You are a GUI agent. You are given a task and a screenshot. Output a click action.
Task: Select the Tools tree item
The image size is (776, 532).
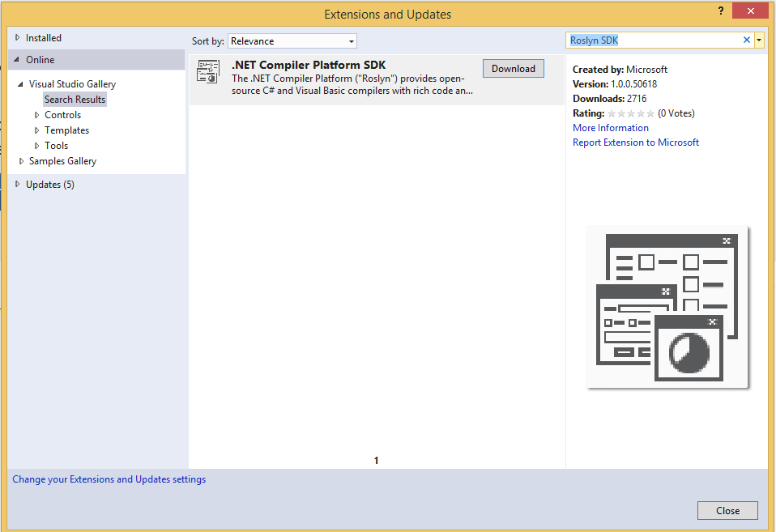57,146
